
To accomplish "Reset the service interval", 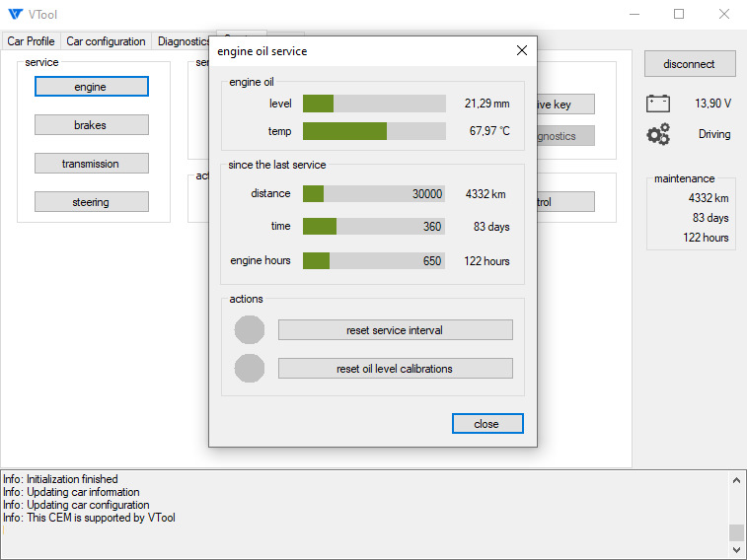I will (x=396, y=330).
